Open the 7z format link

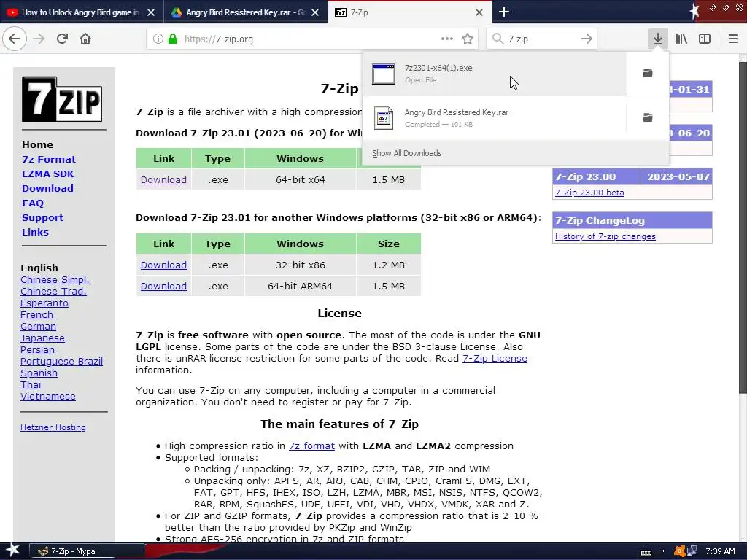coord(311,446)
